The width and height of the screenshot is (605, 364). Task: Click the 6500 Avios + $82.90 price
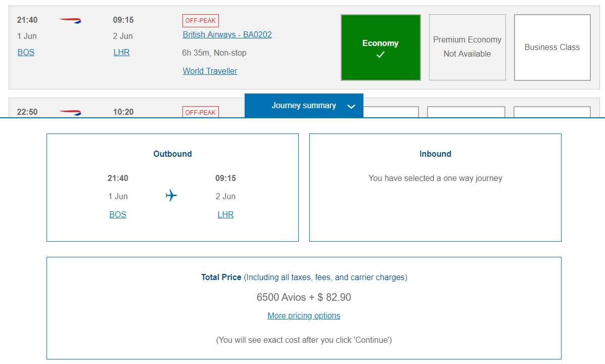pyautogui.click(x=304, y=297)
